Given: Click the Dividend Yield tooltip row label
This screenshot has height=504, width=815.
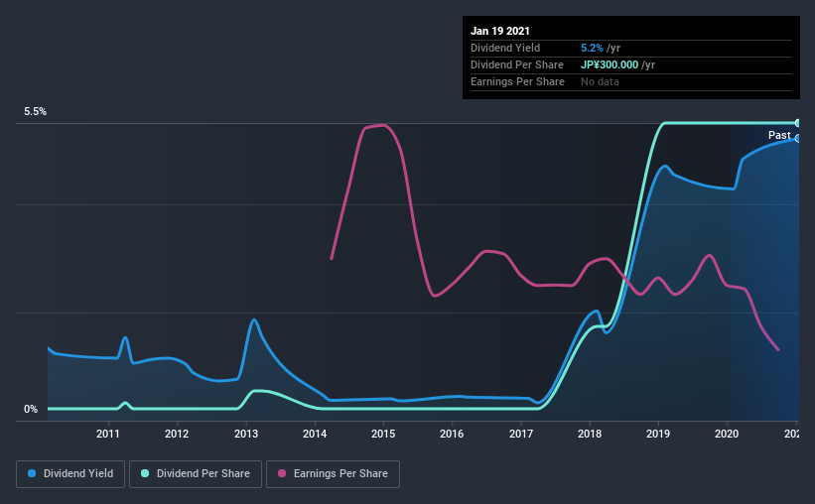Looking at the screenshot, I should coord(505,48).
